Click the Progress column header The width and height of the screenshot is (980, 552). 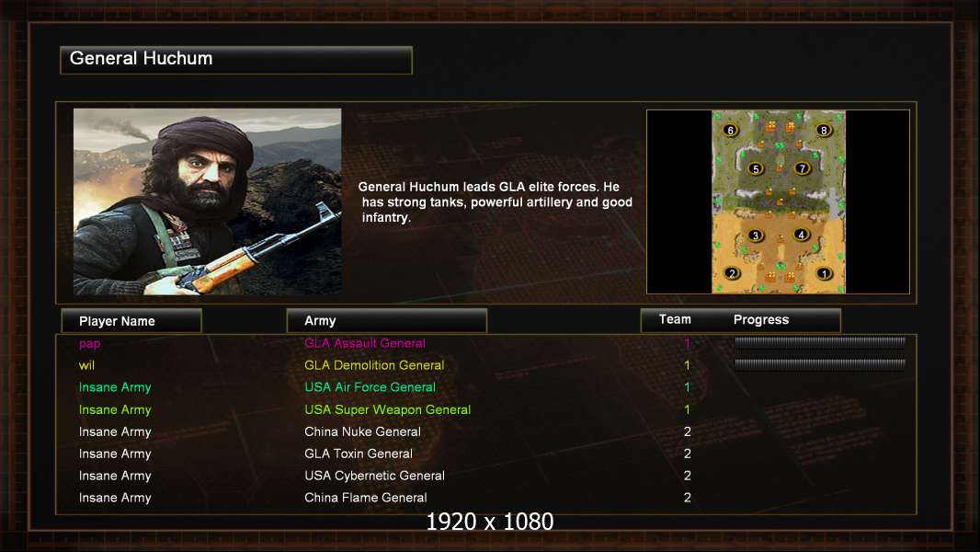[x=760, y=319]
